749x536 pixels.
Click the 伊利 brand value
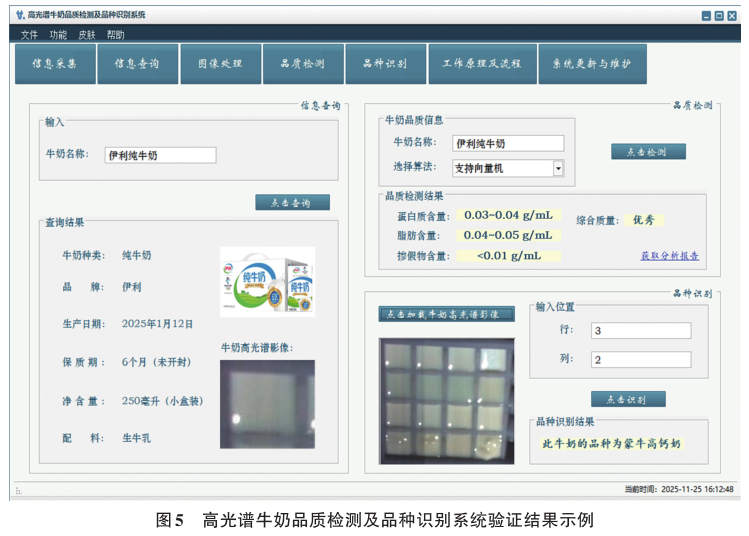click(x=132, y=287)
